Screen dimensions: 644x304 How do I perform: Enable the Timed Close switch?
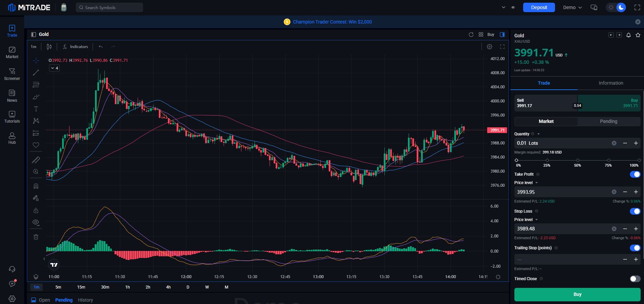point(635,279)
